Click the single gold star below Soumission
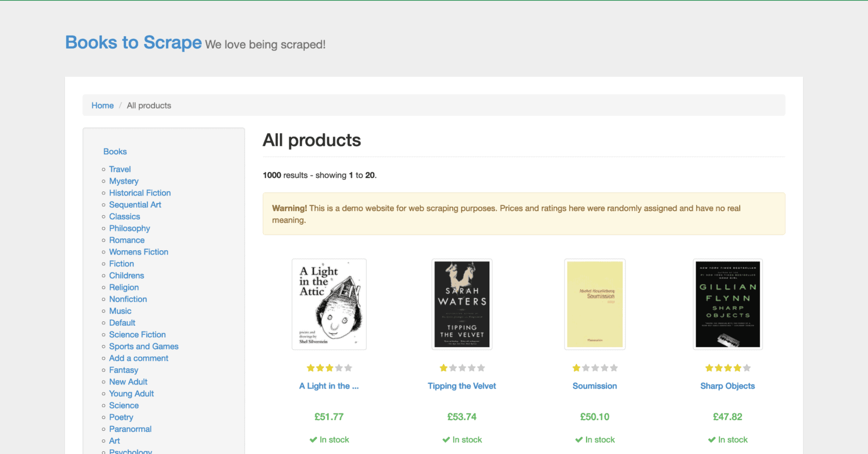Viewport: 868px width, 454px height. click(576, 368)
